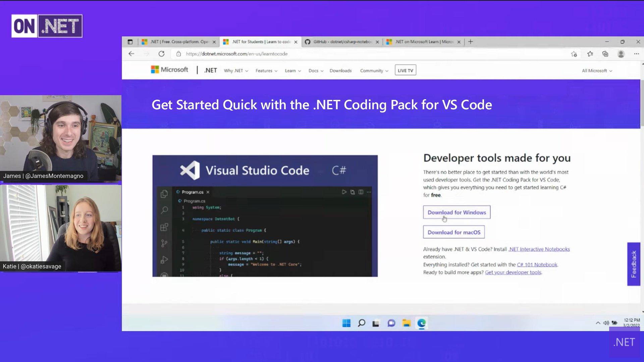Click the taskbar Search icon

coord(361,323)
